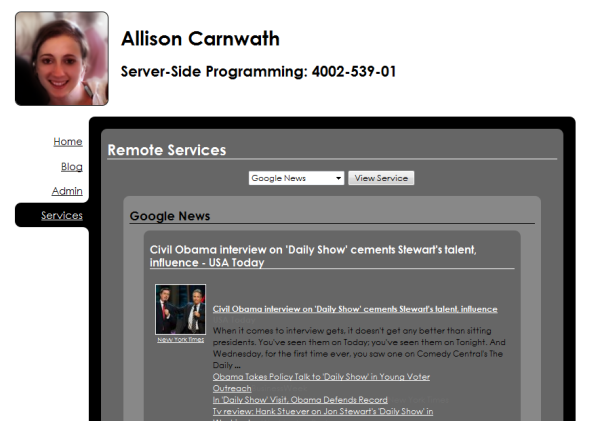This screenshot has height=421, width=600.
Task: Click the Google News section heading
Action: click(170, 216)
